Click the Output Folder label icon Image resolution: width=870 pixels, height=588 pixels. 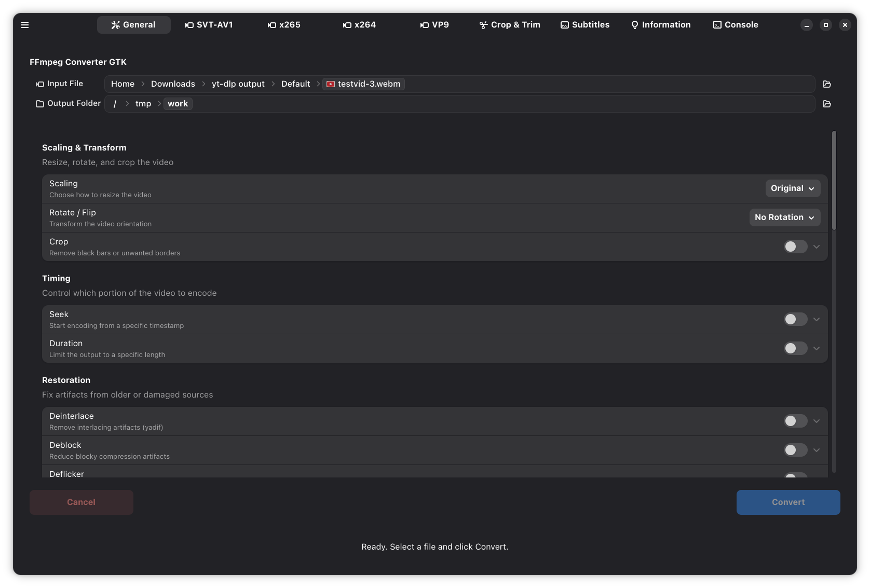pyautogui.click(x=40, y=104)
